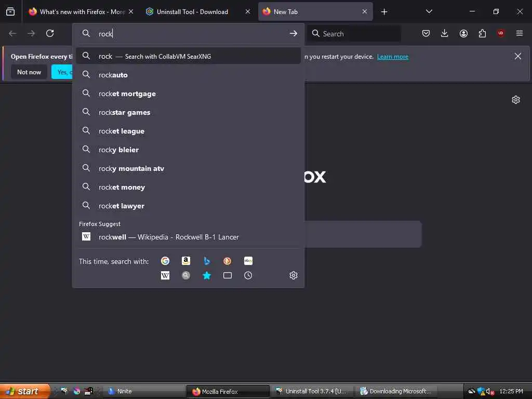The image size is (532, 399).
Task: Expand the list all tabs chevron
Action: 429,12
